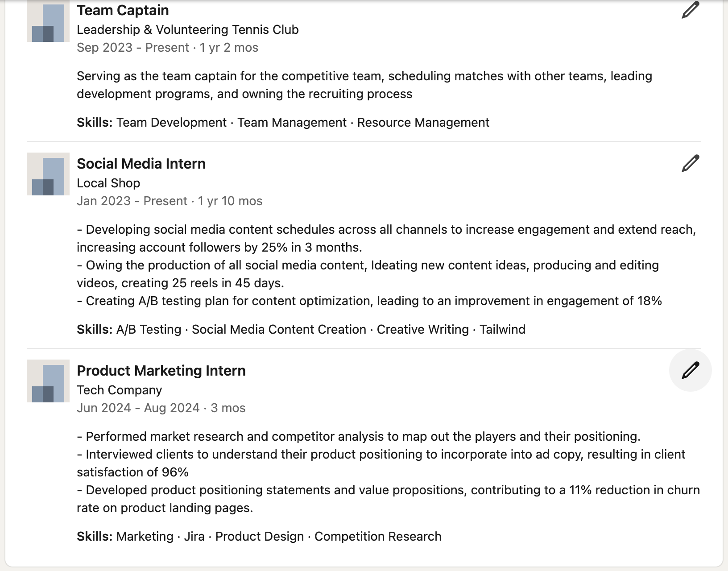Select the Product Marketing Intern job title
728x571 pixels.
(x=161, y=370)
